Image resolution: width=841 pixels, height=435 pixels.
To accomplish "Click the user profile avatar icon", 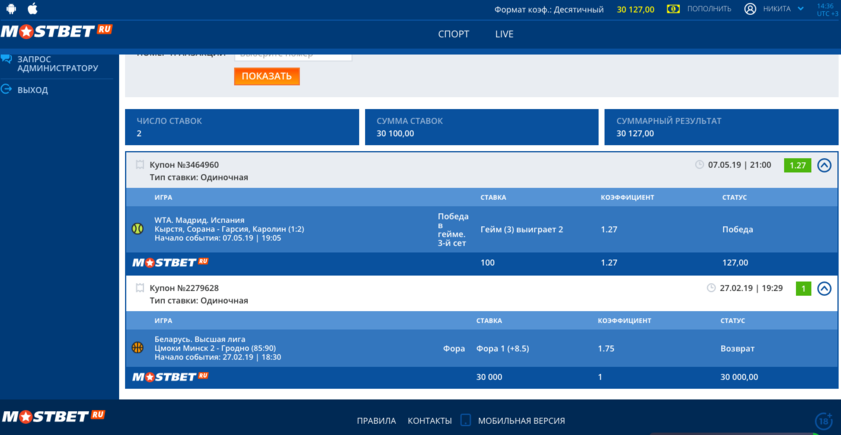I will [750, 9].
